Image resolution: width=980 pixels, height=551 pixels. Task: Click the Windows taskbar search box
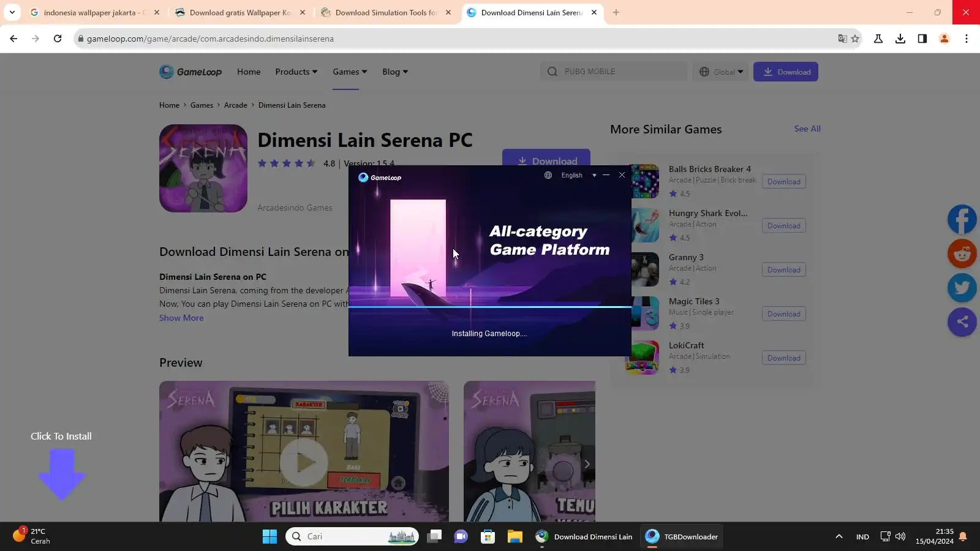(x=352, y=537)
